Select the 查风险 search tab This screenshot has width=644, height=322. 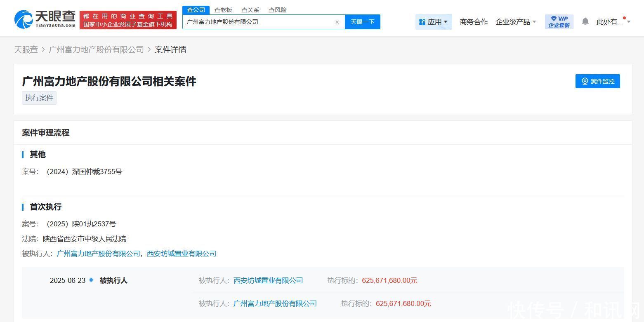[278, 10]
